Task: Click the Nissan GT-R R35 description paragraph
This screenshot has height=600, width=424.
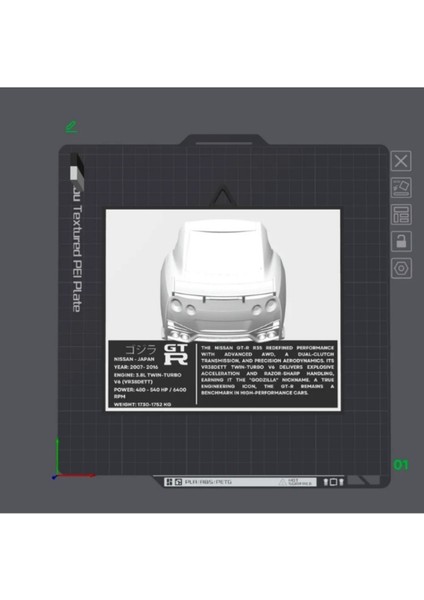Action: tap(267, 370)
